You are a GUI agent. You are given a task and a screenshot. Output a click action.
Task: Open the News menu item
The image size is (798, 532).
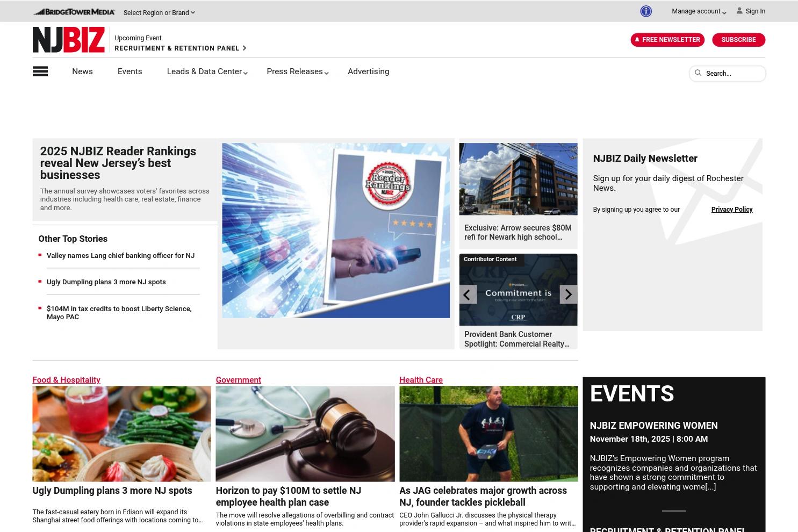82,71
